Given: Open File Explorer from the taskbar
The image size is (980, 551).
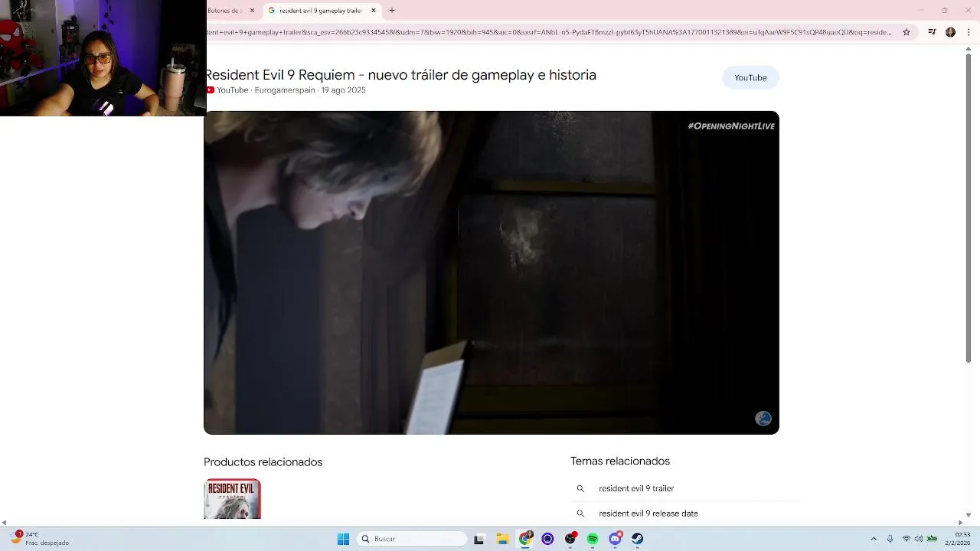Looking at the screenshot, I should point(502,539).
